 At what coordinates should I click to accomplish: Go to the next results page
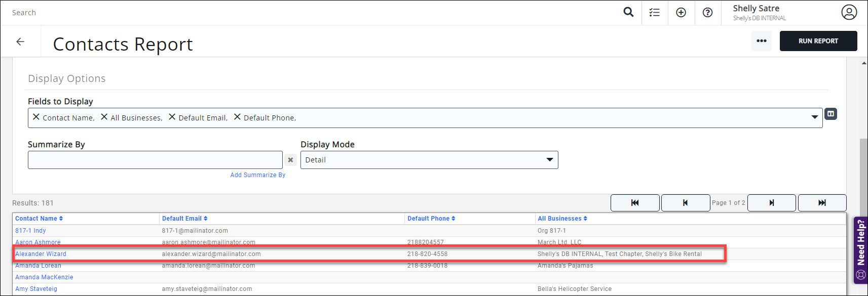(771, 203)
